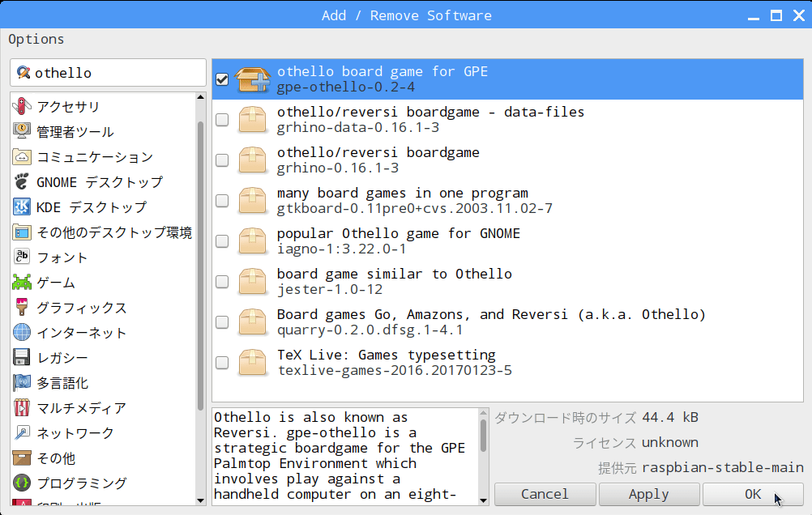The width and height of the screenshot is (812, 515).
Task: Select the コミュニケーション category label
Action: (96, 157)
